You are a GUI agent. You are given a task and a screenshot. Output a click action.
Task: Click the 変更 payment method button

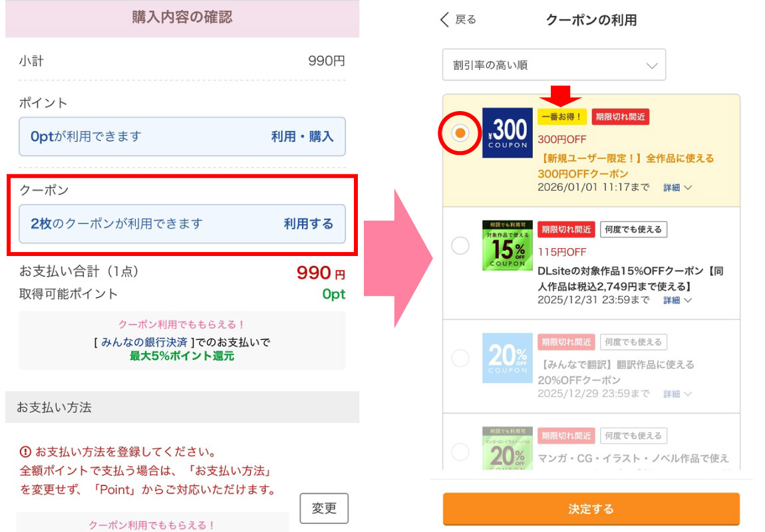[x=324, y=509]
